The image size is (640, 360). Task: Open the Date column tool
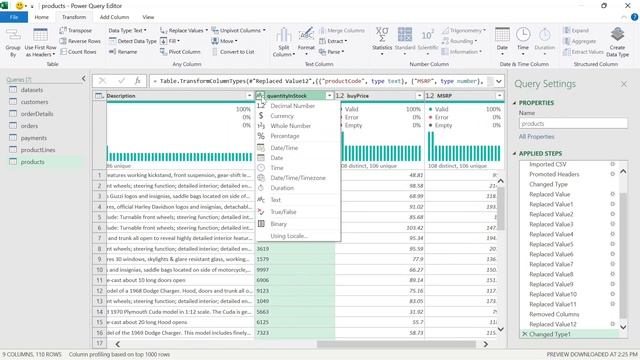[x=502, y=43]
